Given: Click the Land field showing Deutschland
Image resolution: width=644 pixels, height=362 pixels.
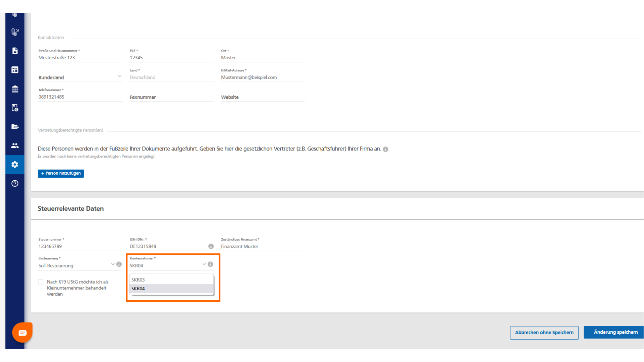Looking at the screenshot, I should click(x=171, y=77).
